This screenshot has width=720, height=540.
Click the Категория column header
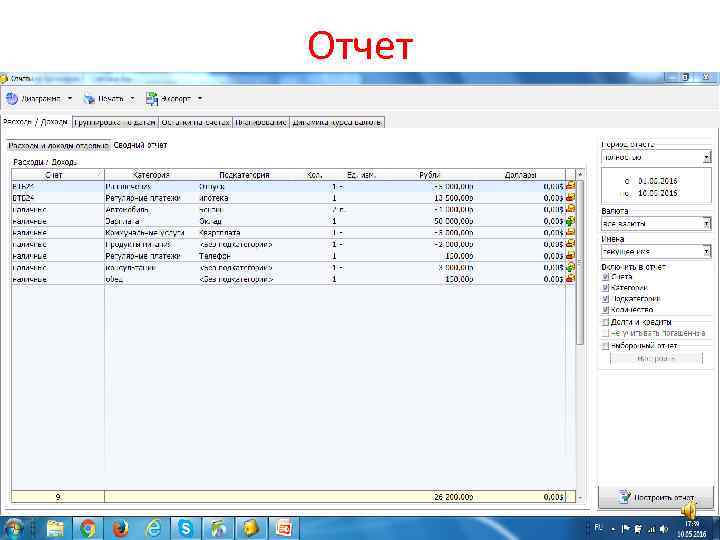click(151, 175)
